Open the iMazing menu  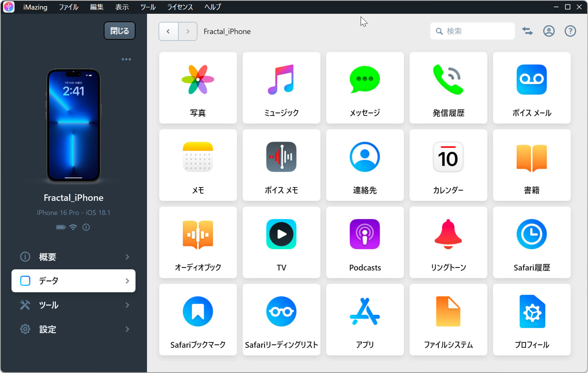(x=35, y=7)
